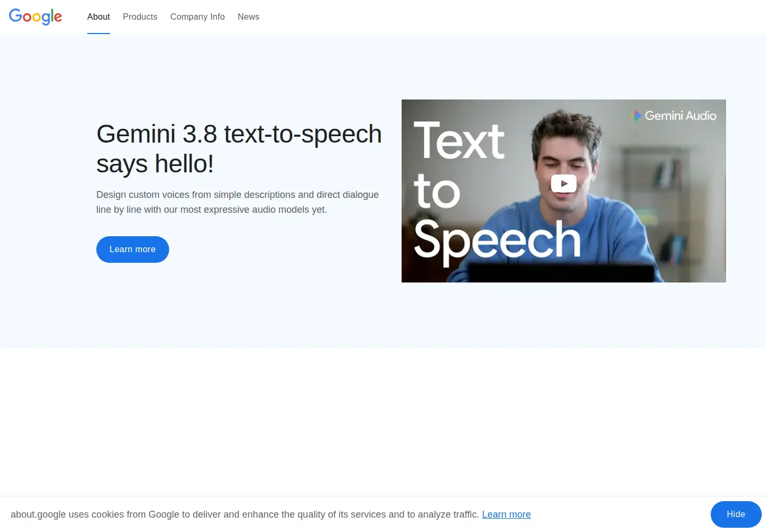Click the cookie notice text about.google uses cookies

(x=245, y=514)
